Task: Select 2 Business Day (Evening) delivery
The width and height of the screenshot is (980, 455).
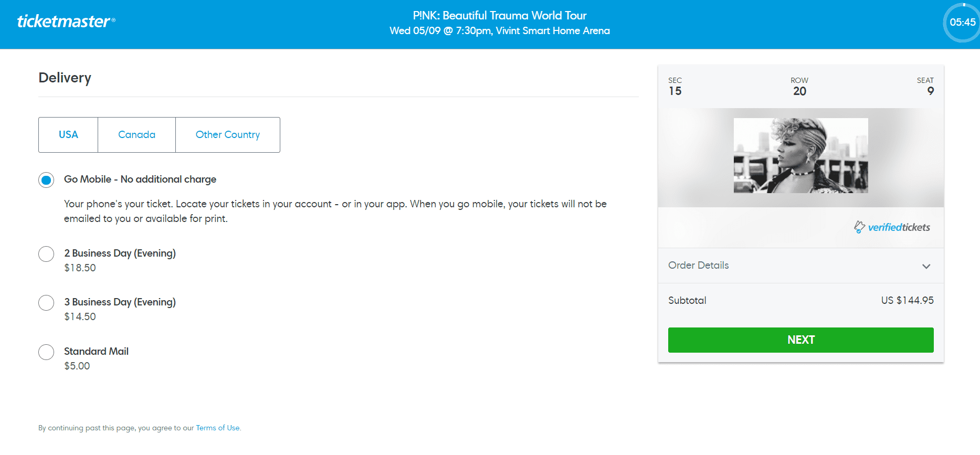Action: [46, 254]
